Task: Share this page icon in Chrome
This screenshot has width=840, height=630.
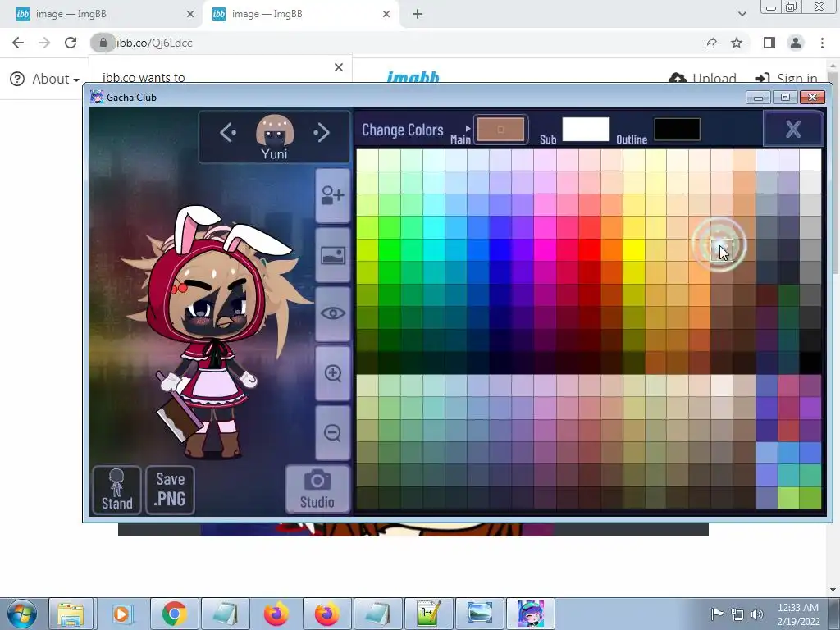Action: tap(710, 43)
